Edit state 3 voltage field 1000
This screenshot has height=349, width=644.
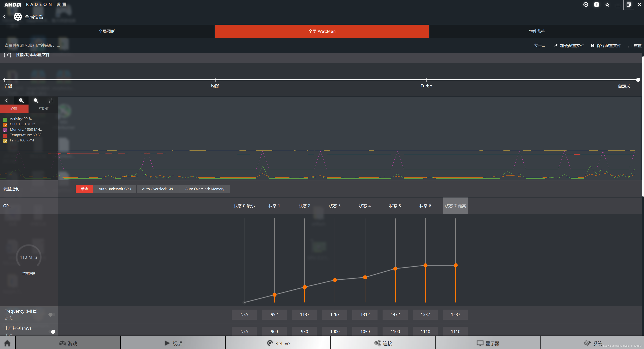pos(335,332)
